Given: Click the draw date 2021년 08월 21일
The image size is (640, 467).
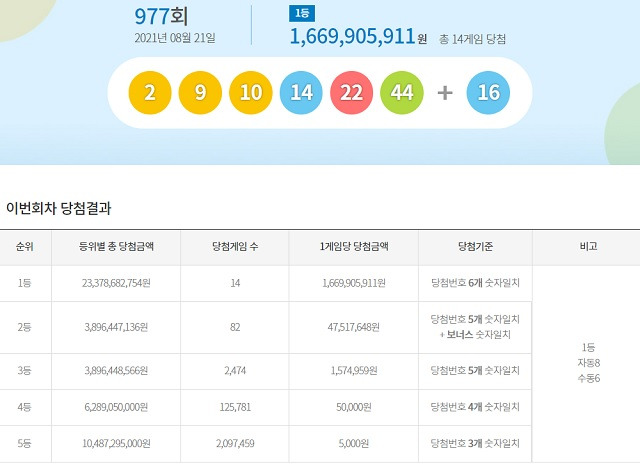Looking at the screenshot, I should coord(175,38).
